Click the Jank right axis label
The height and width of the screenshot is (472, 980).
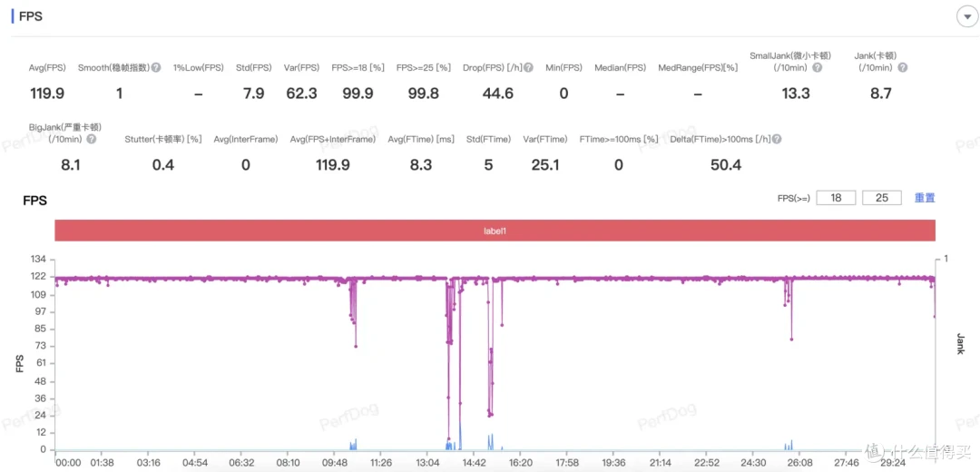pos(960,343)
